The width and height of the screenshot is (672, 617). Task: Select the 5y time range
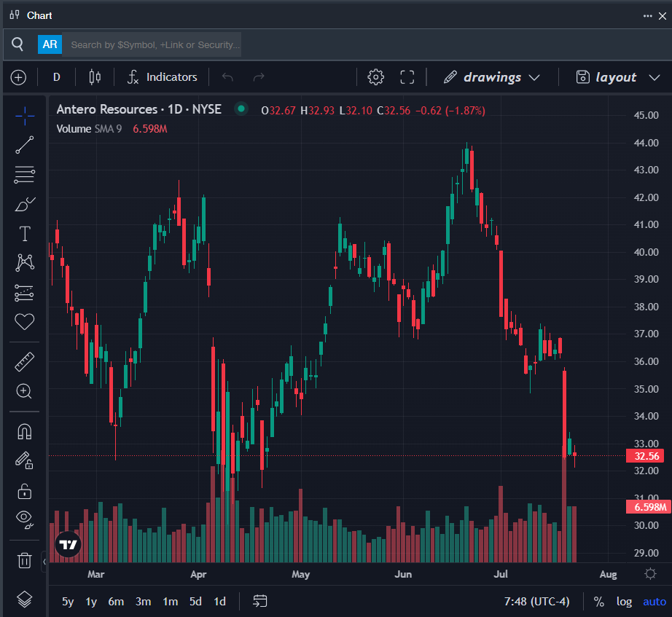point(68,602)
